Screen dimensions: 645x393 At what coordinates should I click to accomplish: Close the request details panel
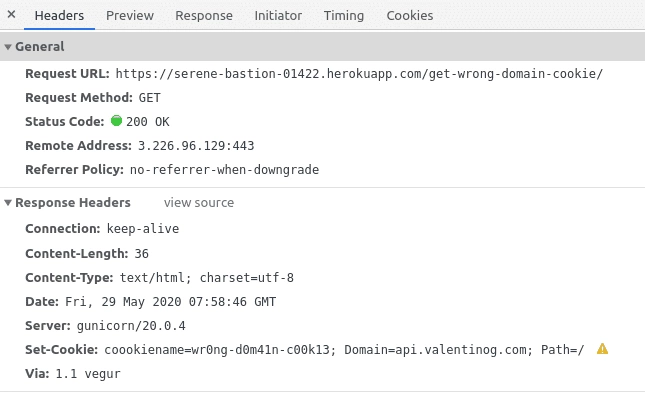(12, 15)
